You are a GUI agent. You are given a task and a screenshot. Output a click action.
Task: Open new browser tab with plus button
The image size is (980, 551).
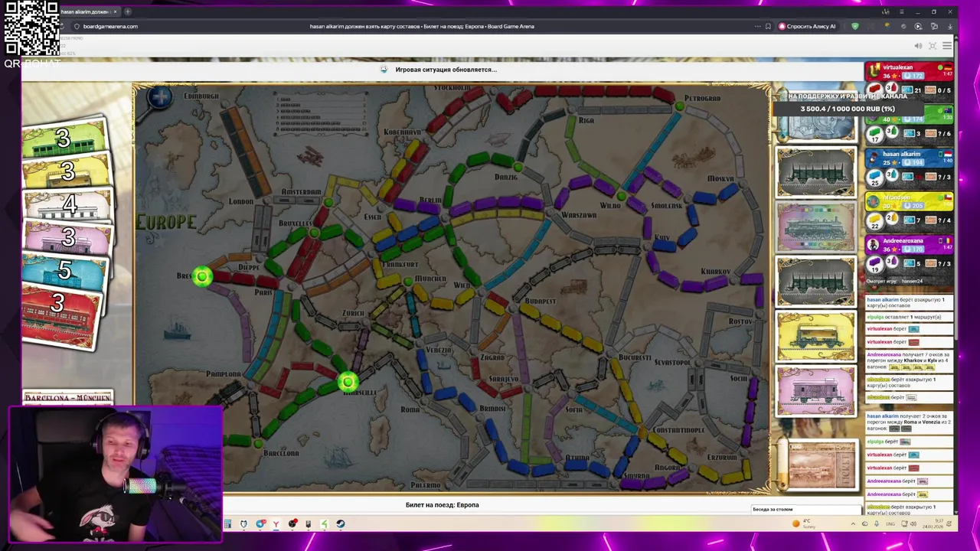[x=127, y=11]
